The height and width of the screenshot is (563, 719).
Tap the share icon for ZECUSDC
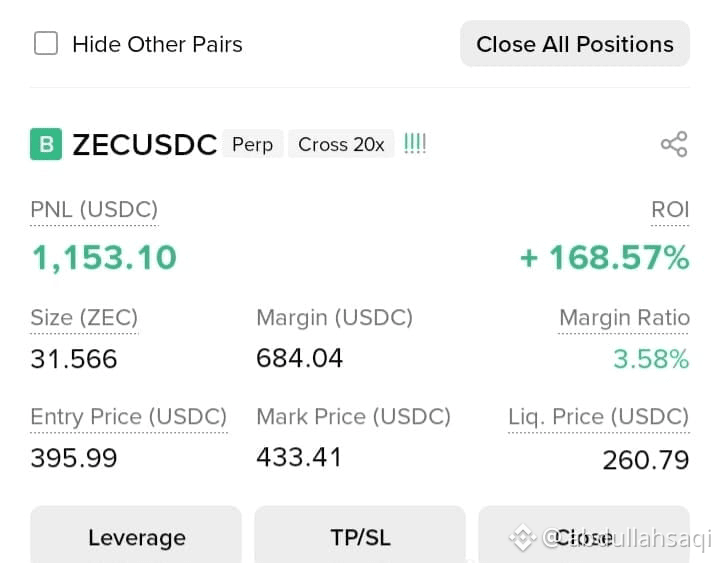(x=674, y=144)
